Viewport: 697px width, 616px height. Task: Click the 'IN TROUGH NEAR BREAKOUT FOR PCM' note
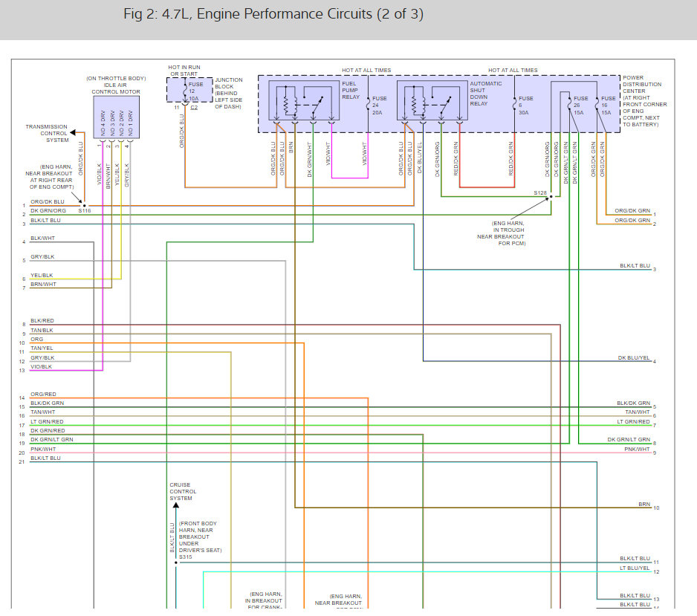[x=502, y=233]
